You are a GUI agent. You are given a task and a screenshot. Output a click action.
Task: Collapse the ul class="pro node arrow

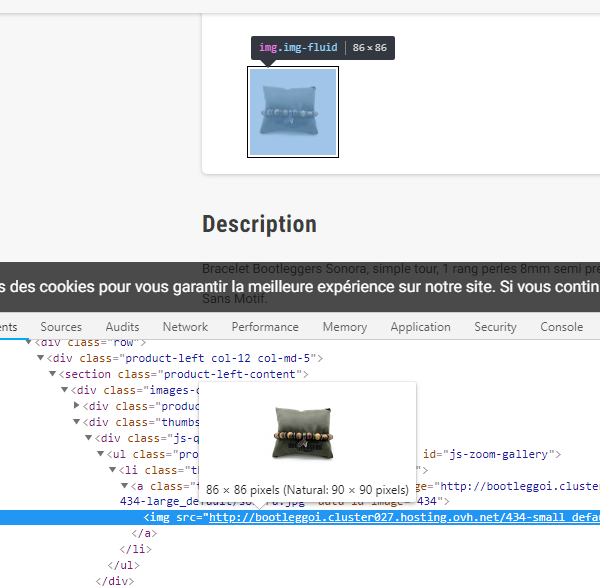coord(100,454)
